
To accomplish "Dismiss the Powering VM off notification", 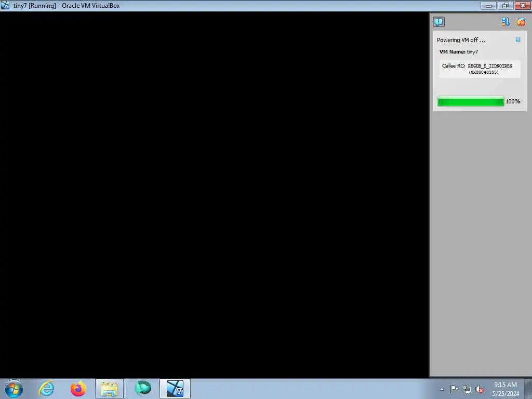I will [518, 39].
